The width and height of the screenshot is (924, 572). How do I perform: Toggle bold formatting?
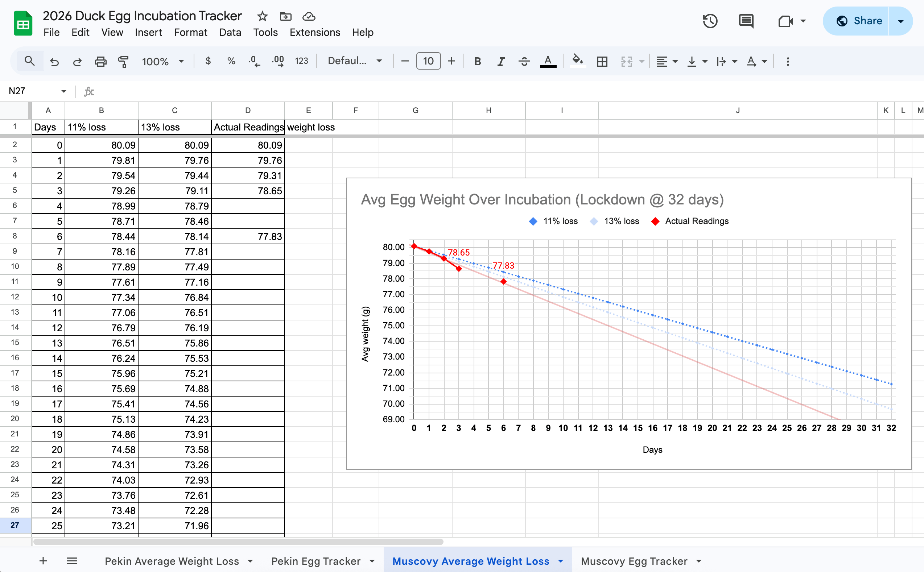pyautogui.click(x=478, y=61)
